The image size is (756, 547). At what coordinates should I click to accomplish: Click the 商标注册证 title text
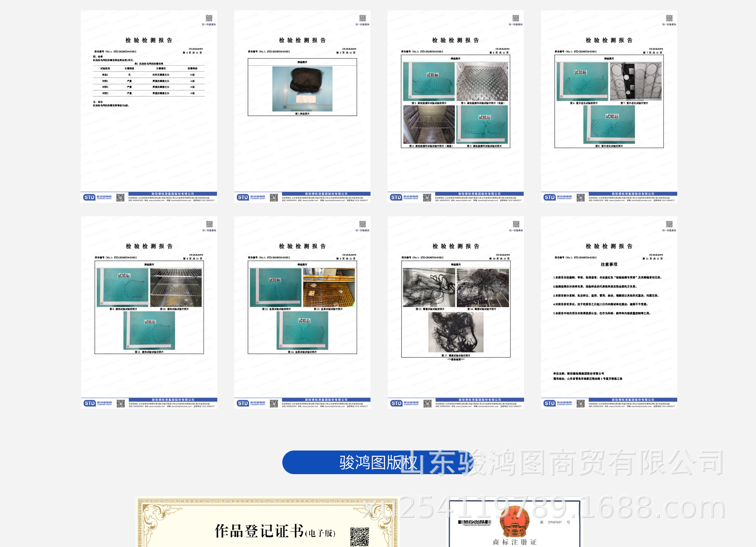point(514,542)
